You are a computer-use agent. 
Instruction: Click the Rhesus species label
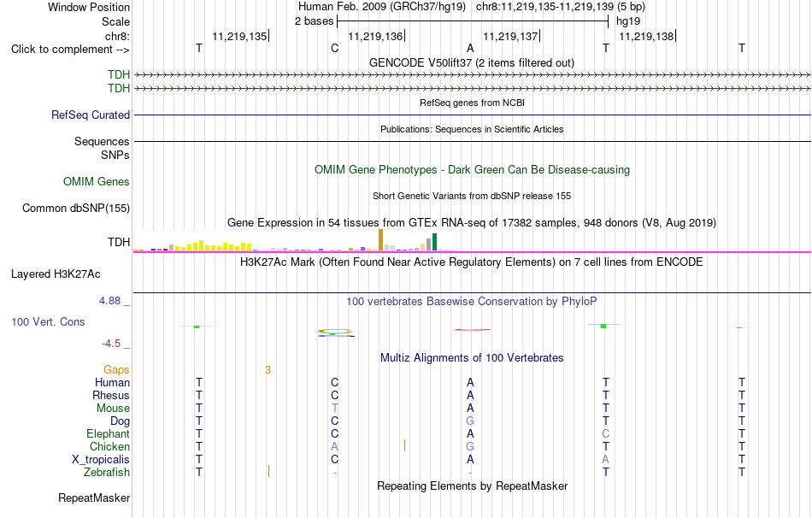tap(111, 395)
